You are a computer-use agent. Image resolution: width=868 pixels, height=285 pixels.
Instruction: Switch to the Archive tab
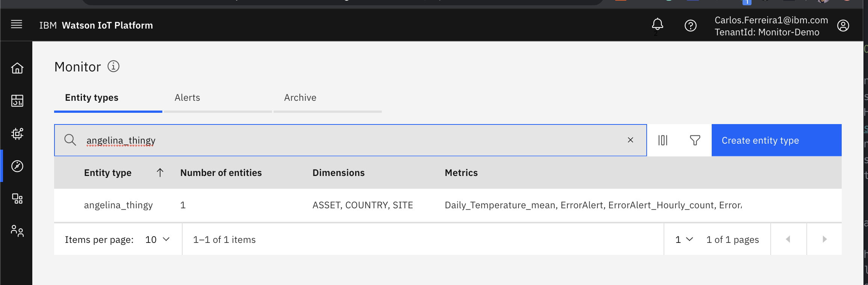pyautogui.click(x=328, y=98)
